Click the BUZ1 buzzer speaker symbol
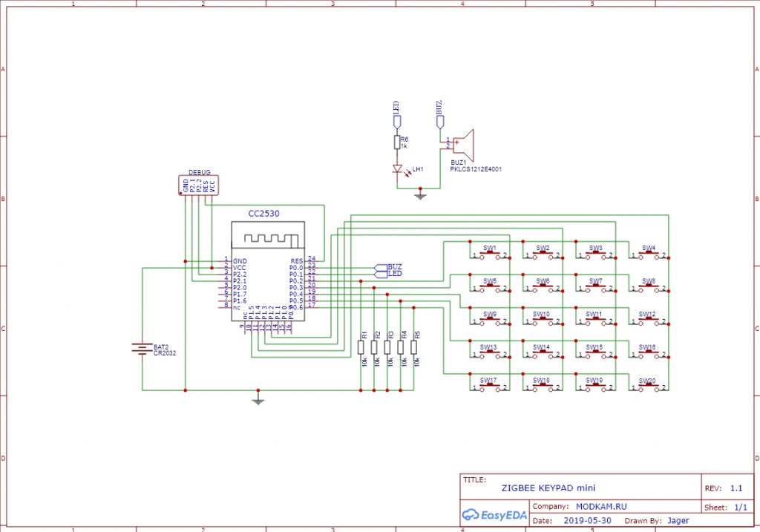Viewport: 760px width, 532px height. click(463, 145)
